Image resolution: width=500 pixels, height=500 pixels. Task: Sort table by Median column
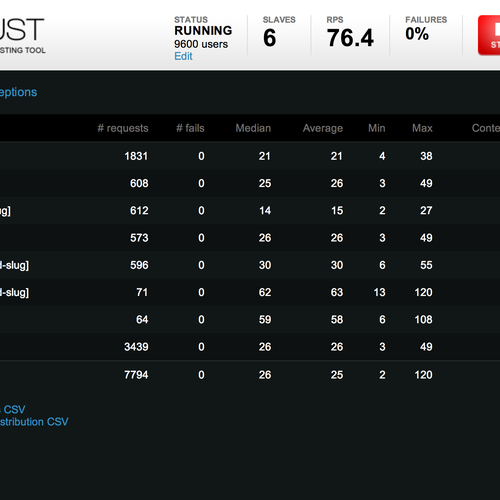pyautogui.click(x=253, y=128)
